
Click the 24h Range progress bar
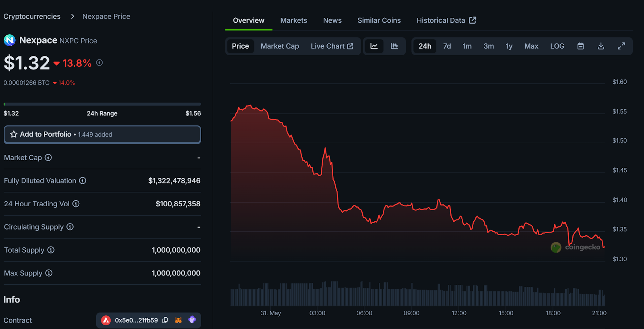[102, 104]
